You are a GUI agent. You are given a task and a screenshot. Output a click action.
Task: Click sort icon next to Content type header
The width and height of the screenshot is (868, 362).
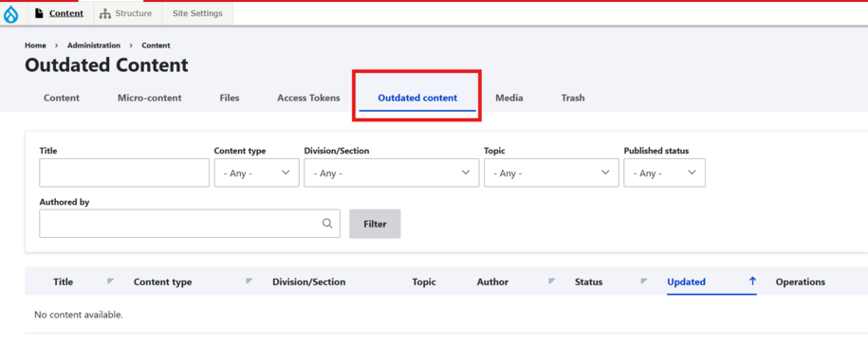(x=249, y=281)
